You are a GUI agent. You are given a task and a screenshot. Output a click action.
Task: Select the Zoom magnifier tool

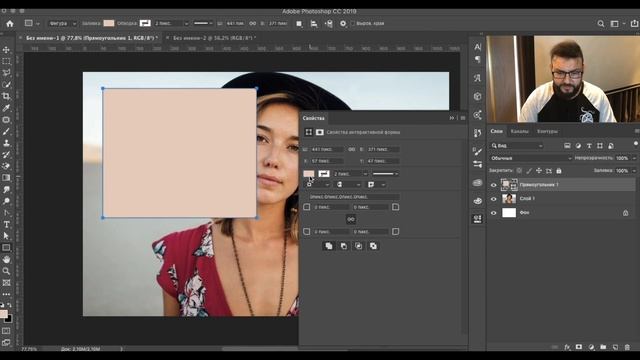click(6, 271)
